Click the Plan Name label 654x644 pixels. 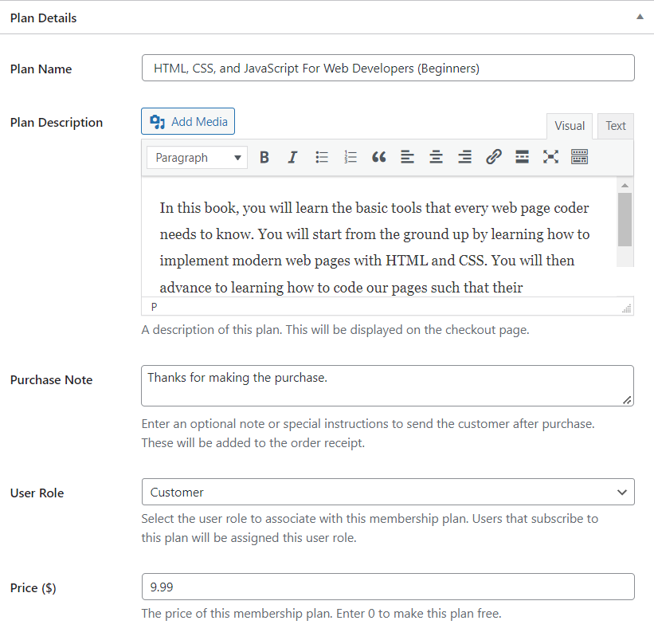click(x=41, y=69)
